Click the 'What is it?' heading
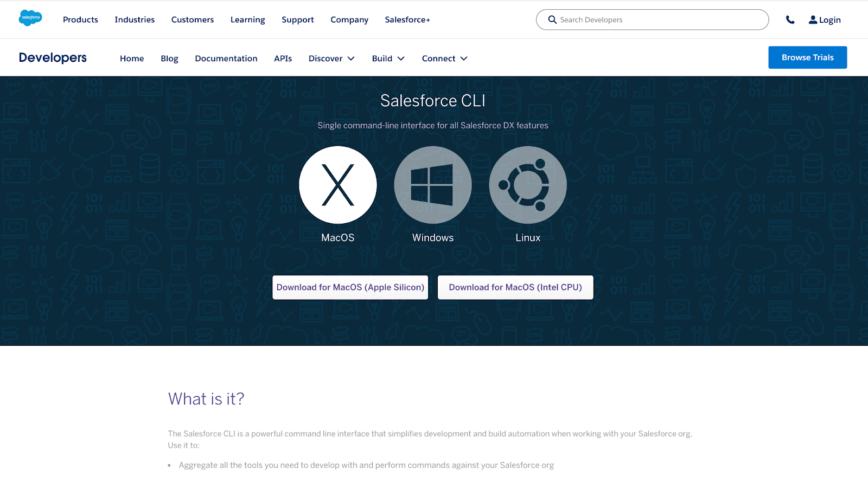Viewport: 868px width, 478px height. click(206, 399)
